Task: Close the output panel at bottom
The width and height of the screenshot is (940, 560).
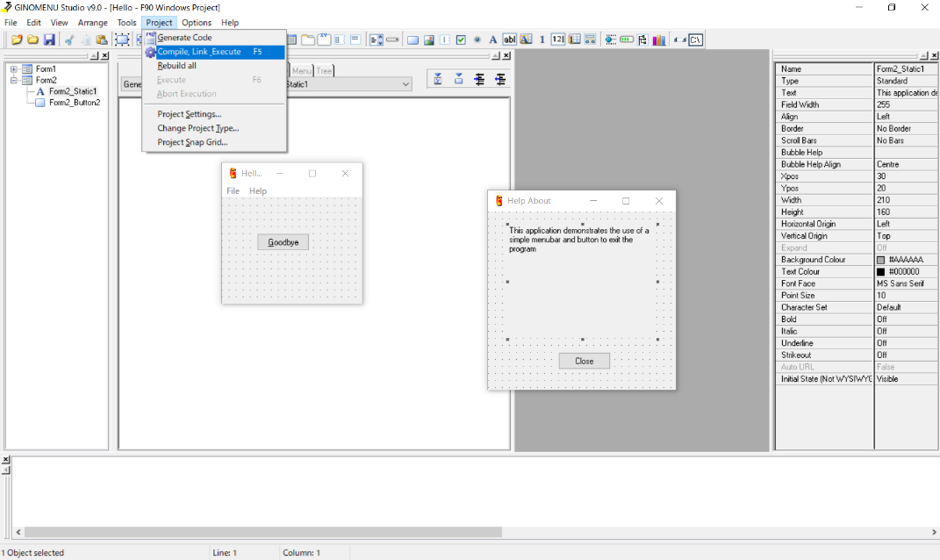Action: [6, 460]
